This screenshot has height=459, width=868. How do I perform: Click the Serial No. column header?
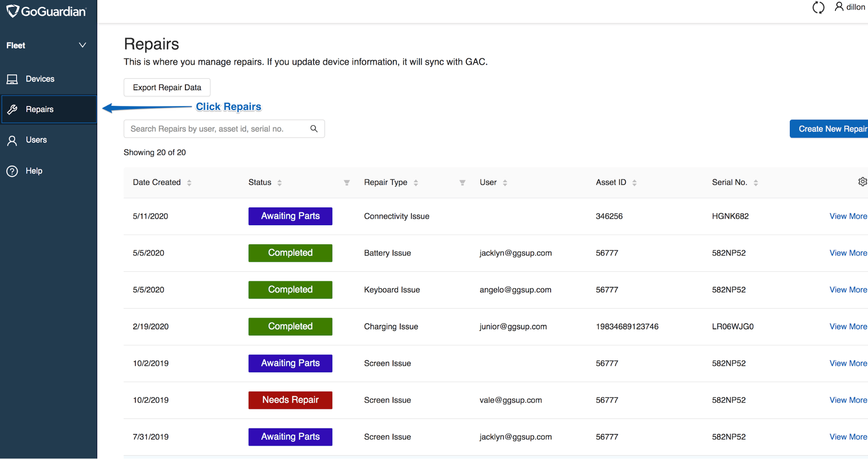click(729, 183)
